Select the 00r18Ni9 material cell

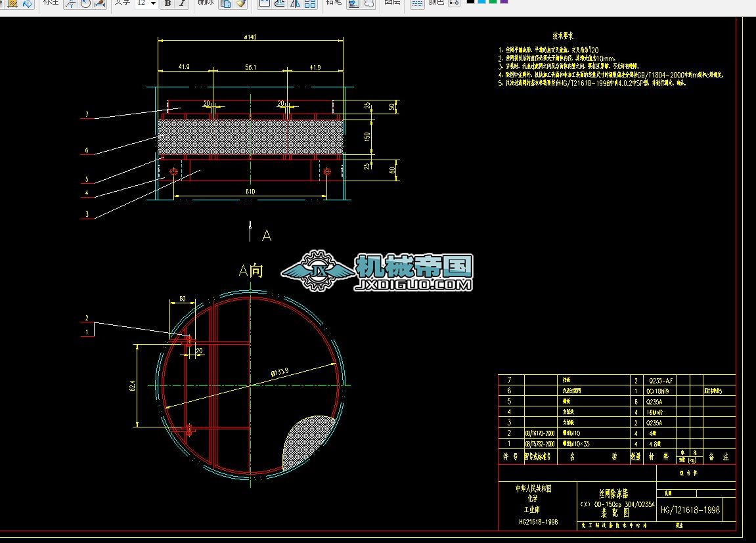pos(657,391)
